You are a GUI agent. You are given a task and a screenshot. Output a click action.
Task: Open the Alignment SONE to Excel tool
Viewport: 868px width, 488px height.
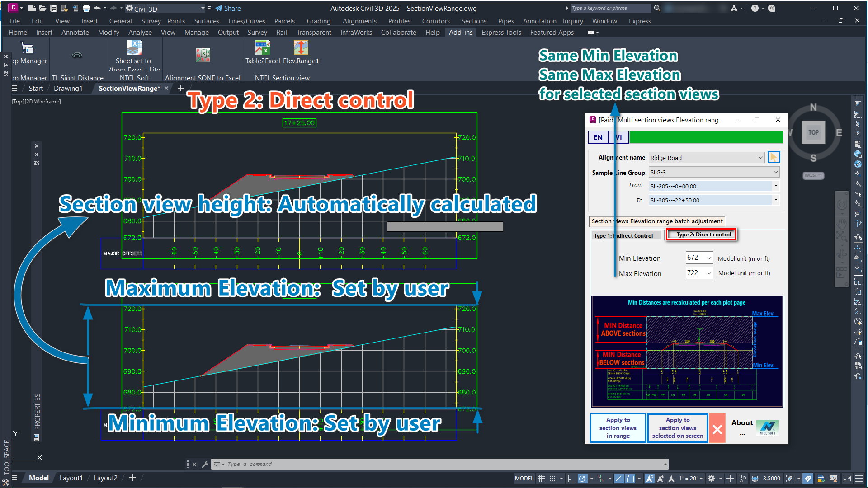point(203,55)
